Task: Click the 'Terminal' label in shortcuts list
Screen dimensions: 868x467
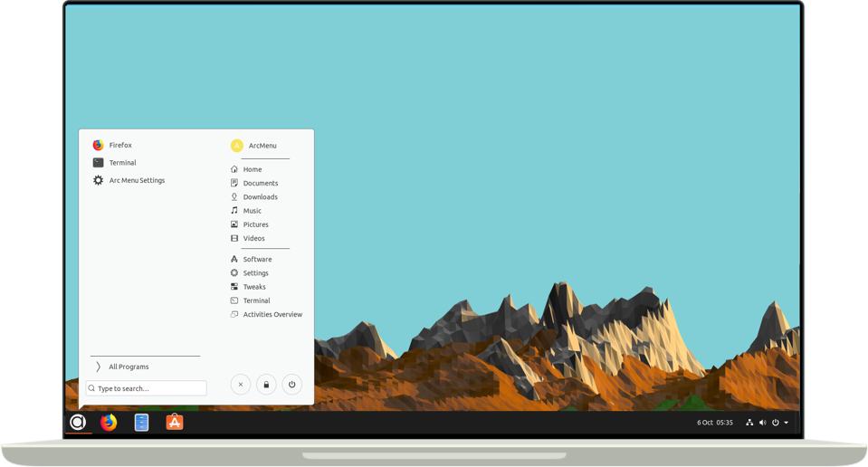Action: [x=257, y=300]
